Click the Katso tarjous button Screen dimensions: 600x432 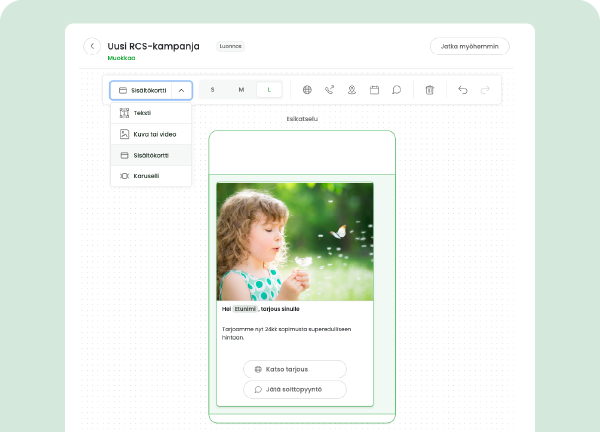pyautogui.click(x=295, y=369)
